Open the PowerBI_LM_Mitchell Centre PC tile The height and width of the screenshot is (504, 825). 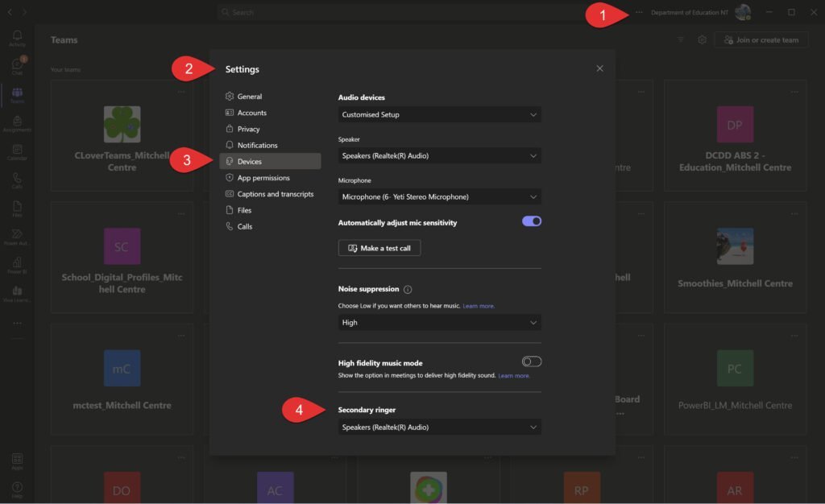pyautogui.click(x=735, y=368)
